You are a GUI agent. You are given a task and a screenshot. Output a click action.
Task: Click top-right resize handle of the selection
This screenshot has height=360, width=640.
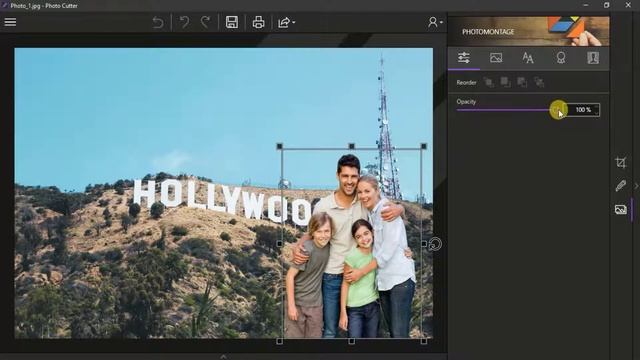pyautogui.click(x=424, y=146)
